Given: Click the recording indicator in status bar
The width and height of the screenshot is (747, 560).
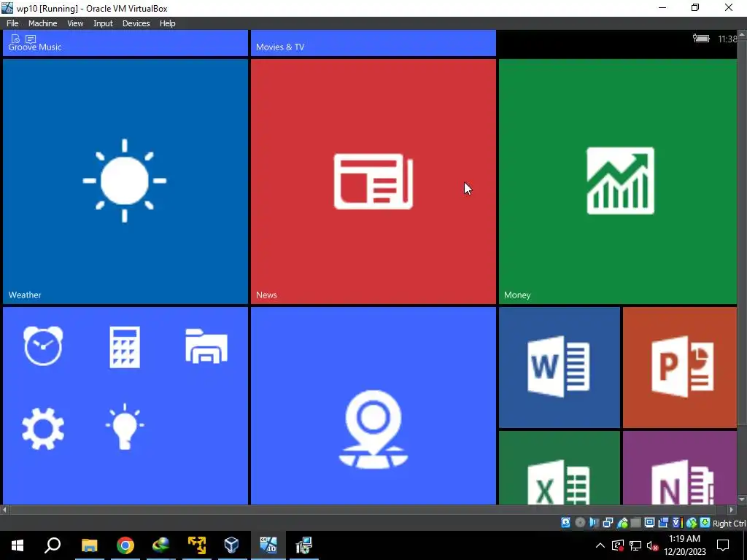Looking at the screenshot, I should click(663, 523).
